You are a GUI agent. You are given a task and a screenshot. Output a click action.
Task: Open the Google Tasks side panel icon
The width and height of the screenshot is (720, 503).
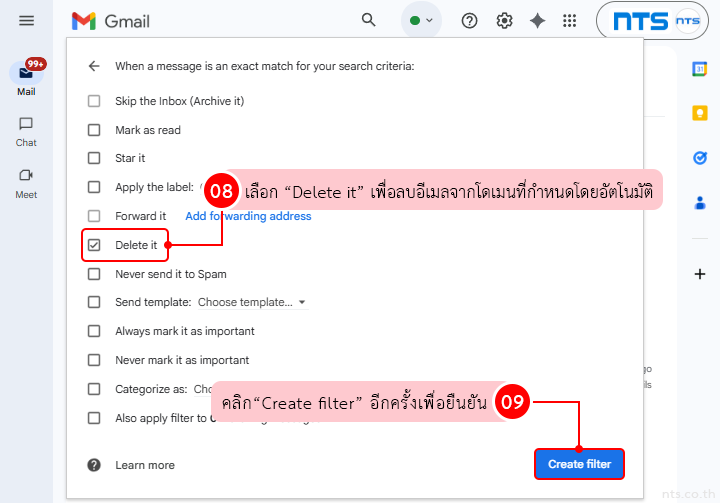[x=700, y=158]
